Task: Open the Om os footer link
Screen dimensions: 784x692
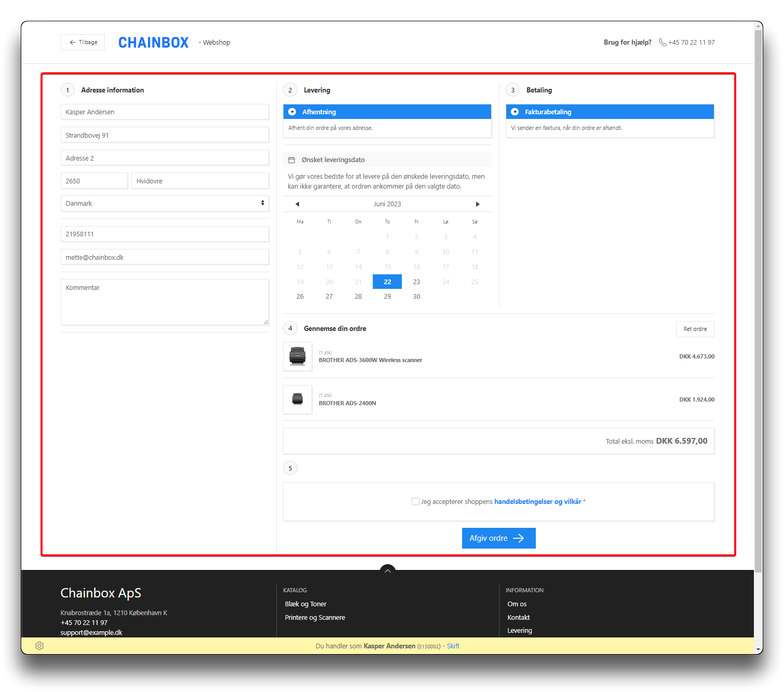Action: pyautogui.click(x=517, y=604)
